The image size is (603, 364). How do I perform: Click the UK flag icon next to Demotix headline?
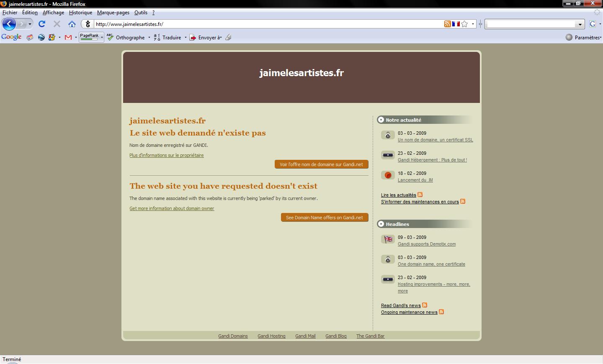(388, 239)
